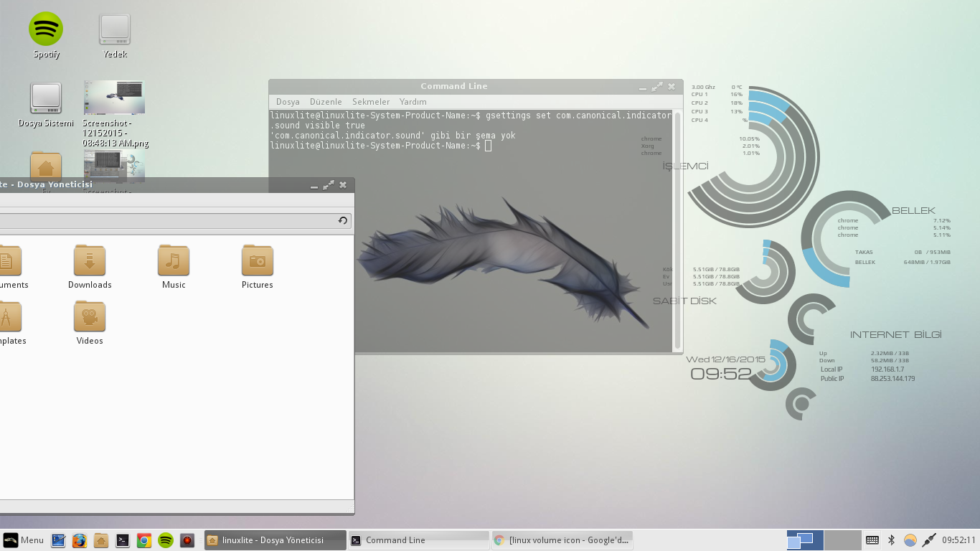Open the Yedek drive icon on desktop
The image size is (980, 551).
coord(115,35)
